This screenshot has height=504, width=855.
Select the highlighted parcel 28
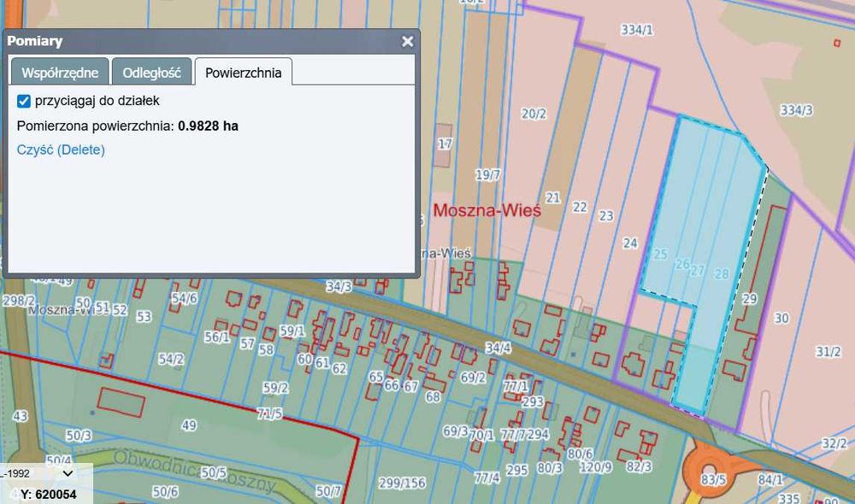pyautogui.click(x=722, y=273)
